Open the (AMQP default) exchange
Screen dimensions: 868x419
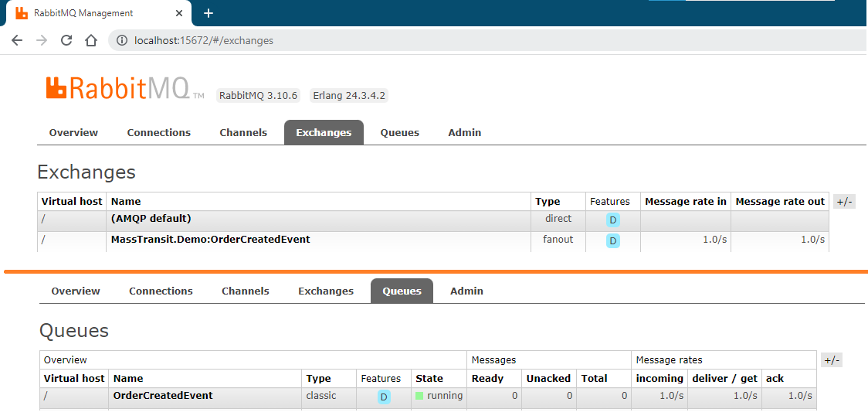(x=151, y=219)
